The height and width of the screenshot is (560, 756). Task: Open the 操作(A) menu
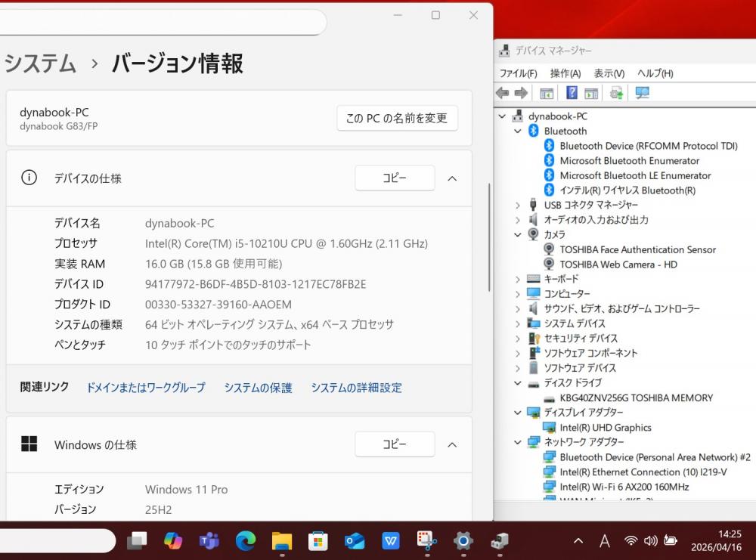pyautogui.click(x=565, y=73)
